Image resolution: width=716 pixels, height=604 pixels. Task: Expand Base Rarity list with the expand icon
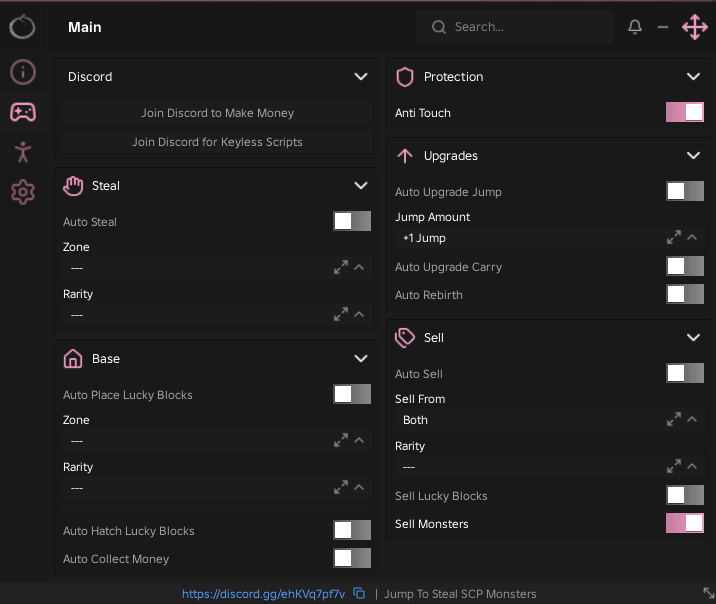click(x=341, y=488)
